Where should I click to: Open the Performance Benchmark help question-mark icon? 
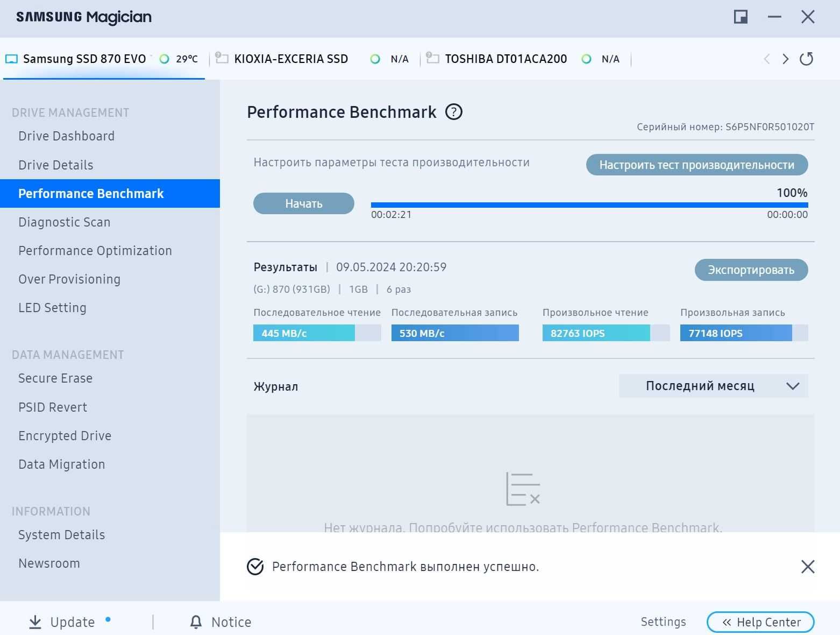click(454, 112)
